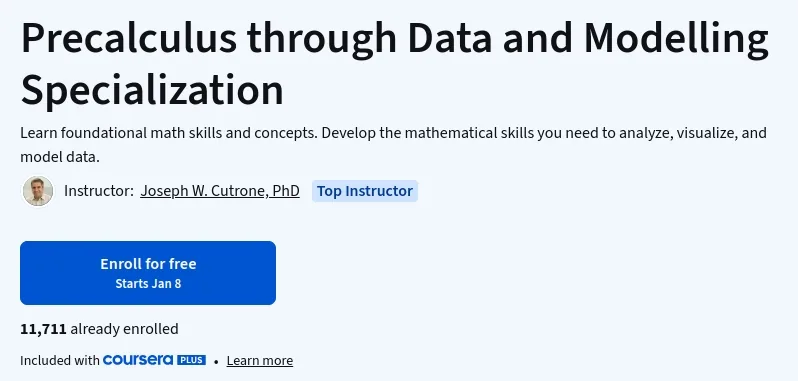Viewport: 798px width, 381px height.
Task: Click the 'Included with' label
Action: 60,361
